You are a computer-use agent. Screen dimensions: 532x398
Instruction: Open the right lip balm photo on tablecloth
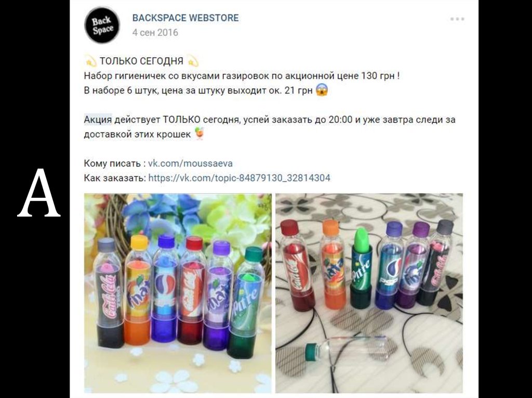point(369,293)
